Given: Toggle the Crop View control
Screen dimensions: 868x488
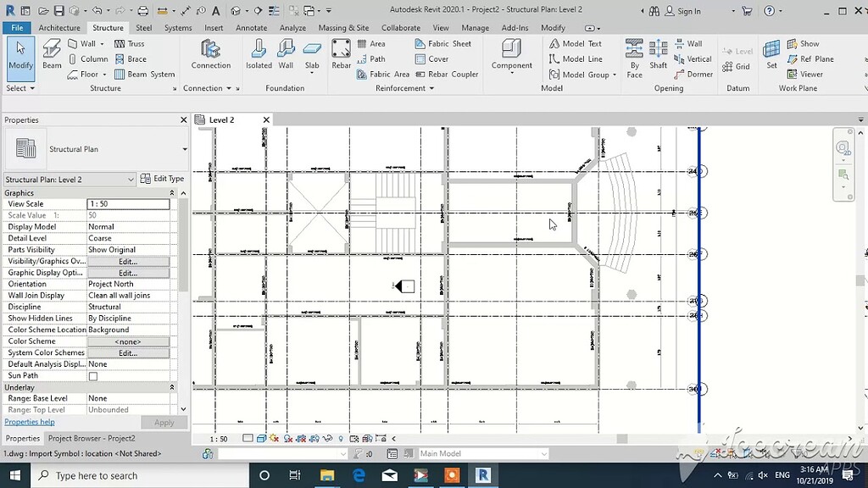Looking at the screenshot, I should [302, 439].
